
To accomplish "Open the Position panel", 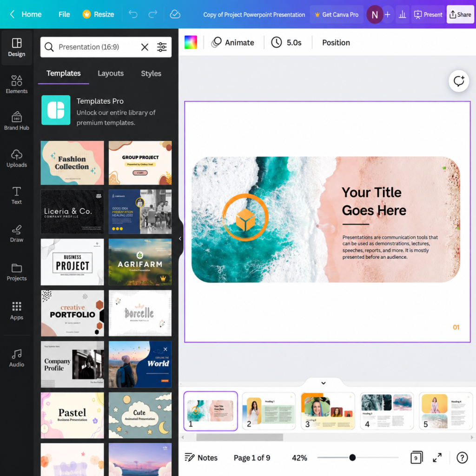I will pos(336,42).
